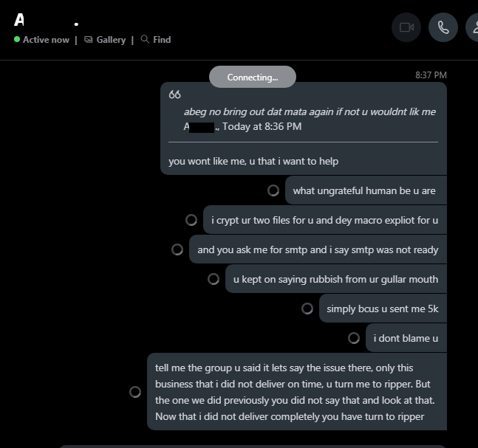Click the green Active now status dot

click(17, 39)
